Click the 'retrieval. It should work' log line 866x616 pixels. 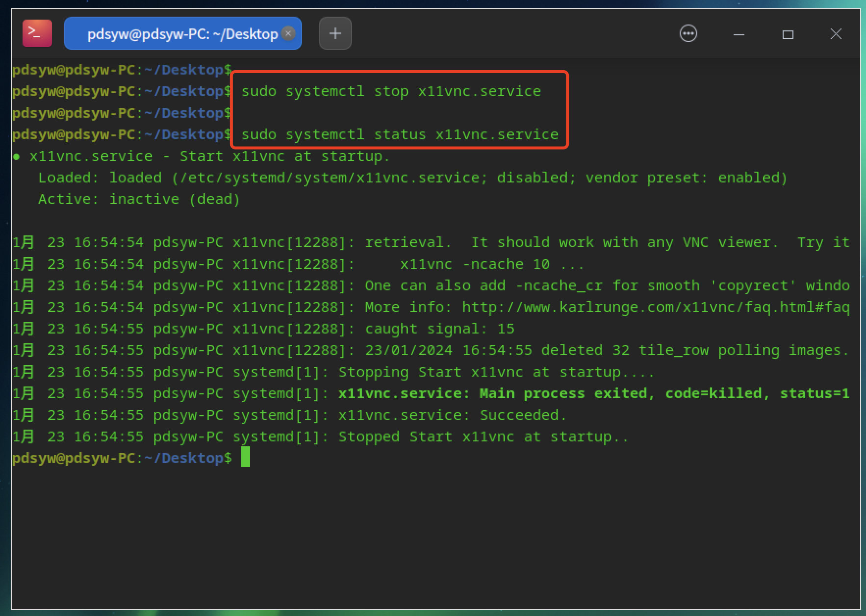pos(431,242)
